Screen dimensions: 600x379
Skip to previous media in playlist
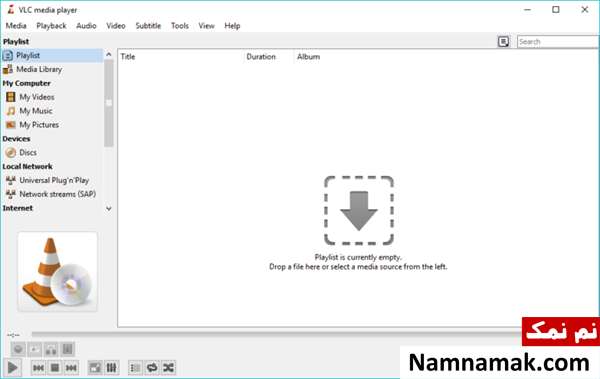(x=38, y=368)
